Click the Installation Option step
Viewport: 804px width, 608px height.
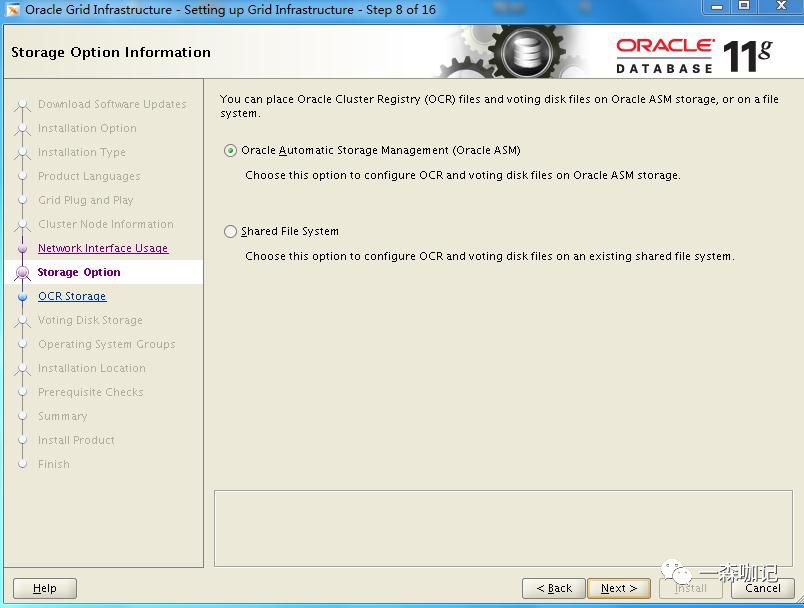(x=87, y=128)
